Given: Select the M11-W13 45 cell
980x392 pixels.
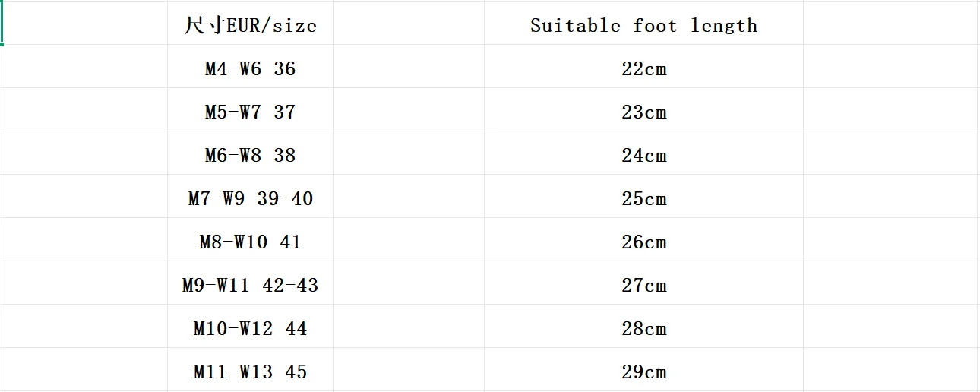Looking at the screenshot, I should click(x=250, y=372).
